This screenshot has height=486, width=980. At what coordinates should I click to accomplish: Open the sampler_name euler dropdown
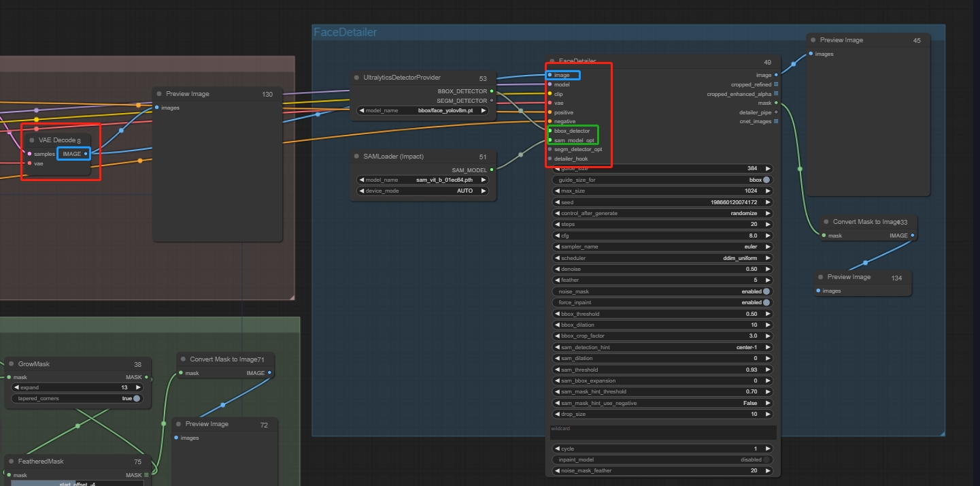point(663,247)
